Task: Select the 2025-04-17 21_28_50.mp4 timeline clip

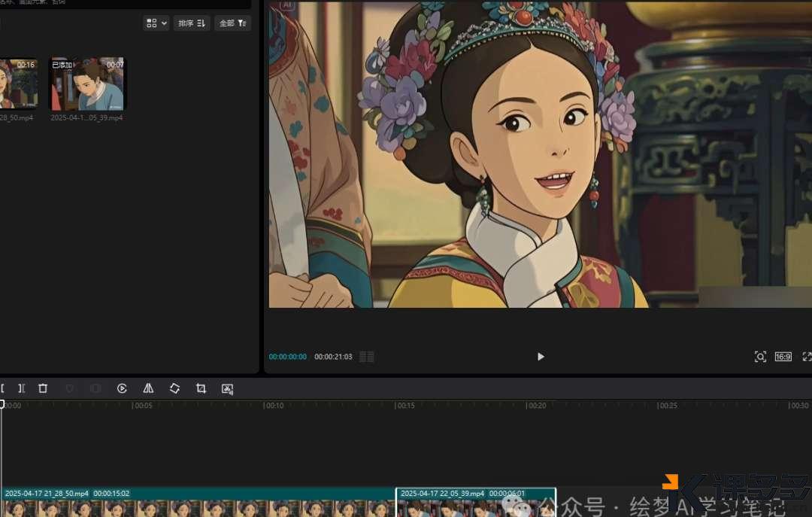Action: pos(198,502)
